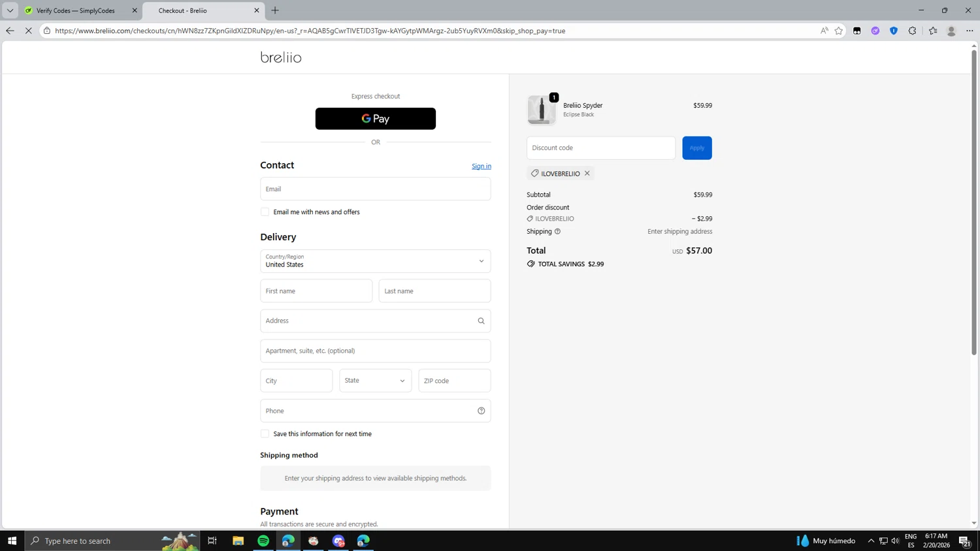The height and width of the screenshot is (551, 980).
Task: Click the ZIP code field
Action: pos(455,381)
